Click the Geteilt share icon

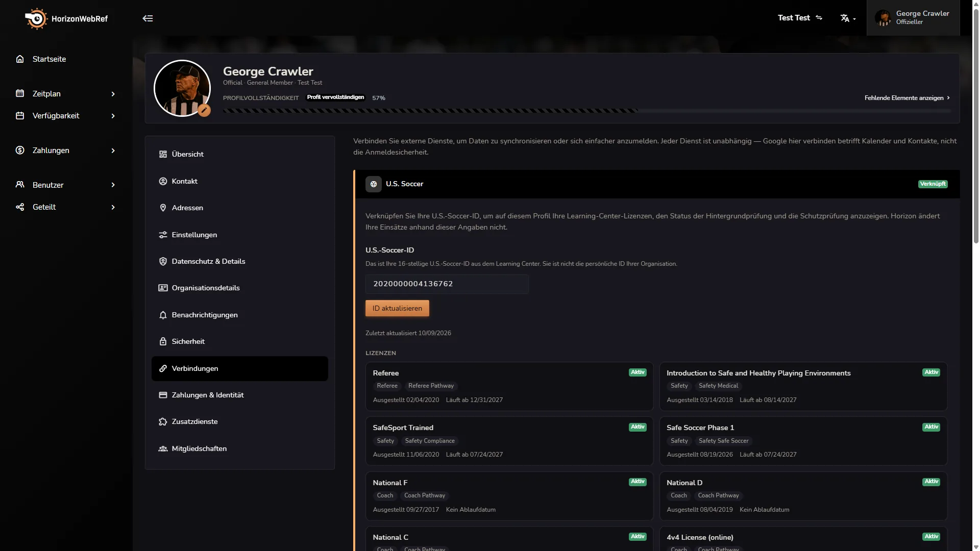coord(20,207)
